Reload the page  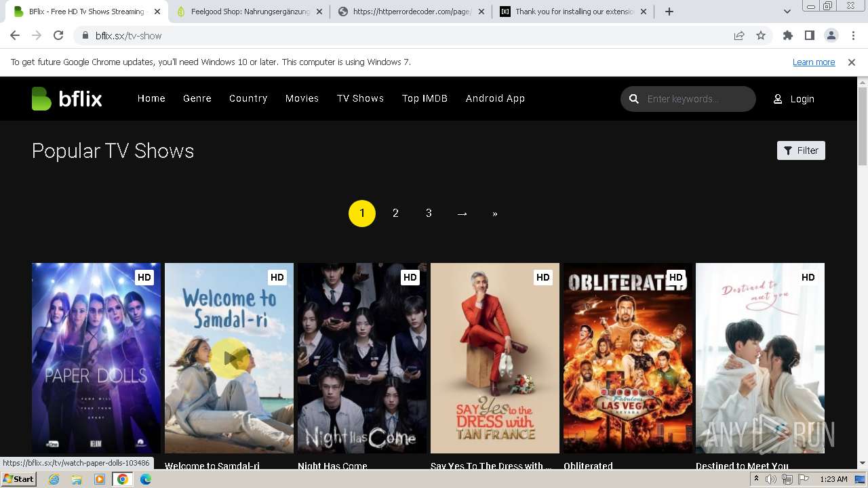click(58, 35)
